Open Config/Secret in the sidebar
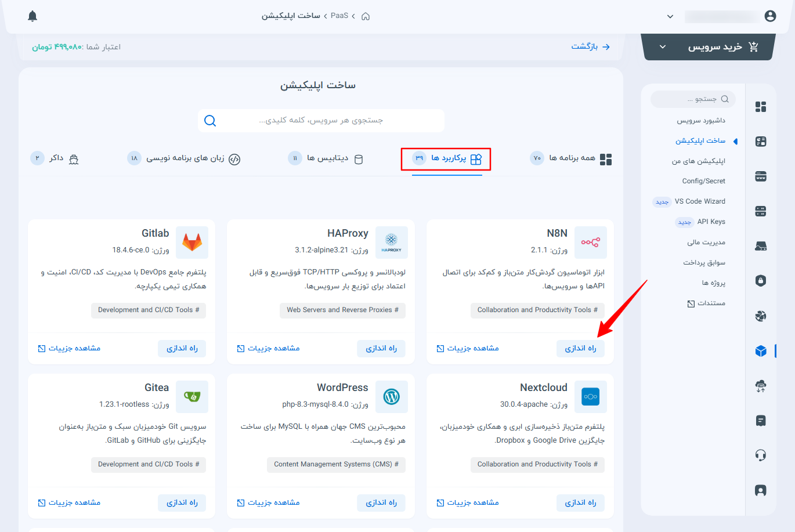The image size is (795, 532). [x=704, y=181]
